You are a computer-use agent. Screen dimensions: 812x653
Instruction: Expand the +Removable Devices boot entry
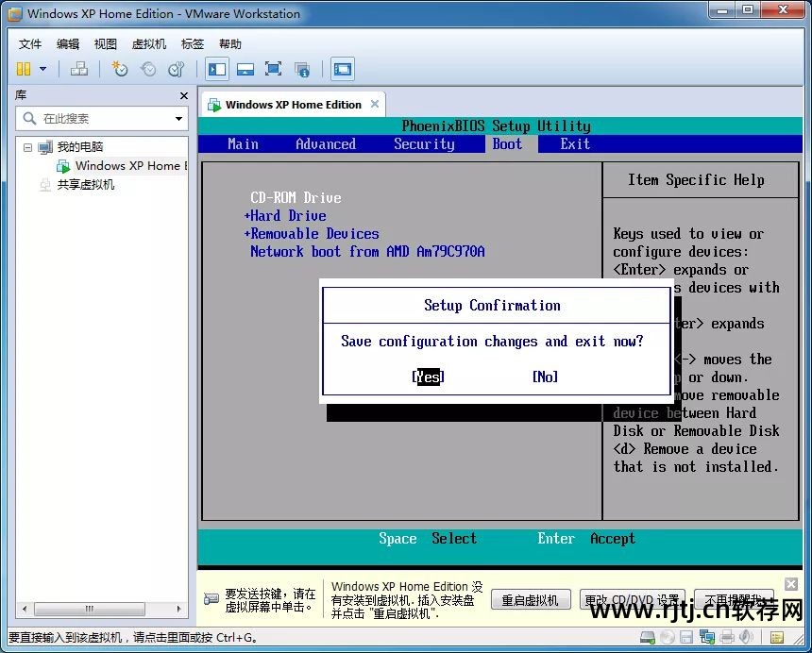(x=312, y=234)
